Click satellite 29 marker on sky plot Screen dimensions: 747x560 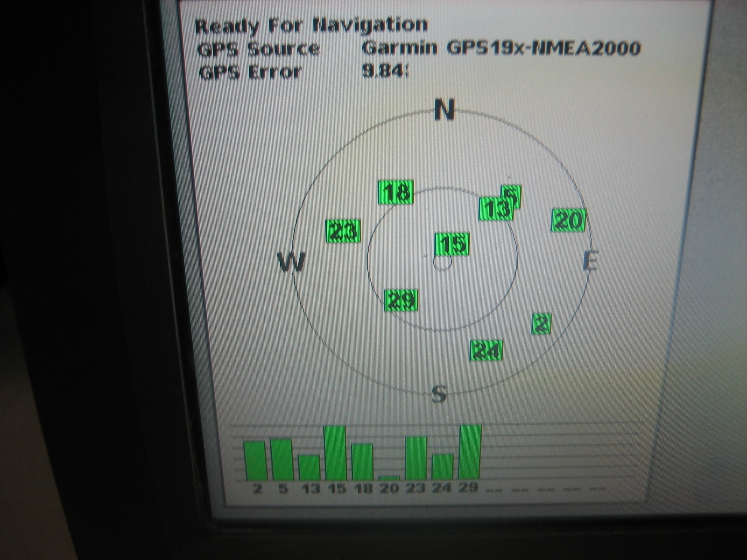coord(401,300)
